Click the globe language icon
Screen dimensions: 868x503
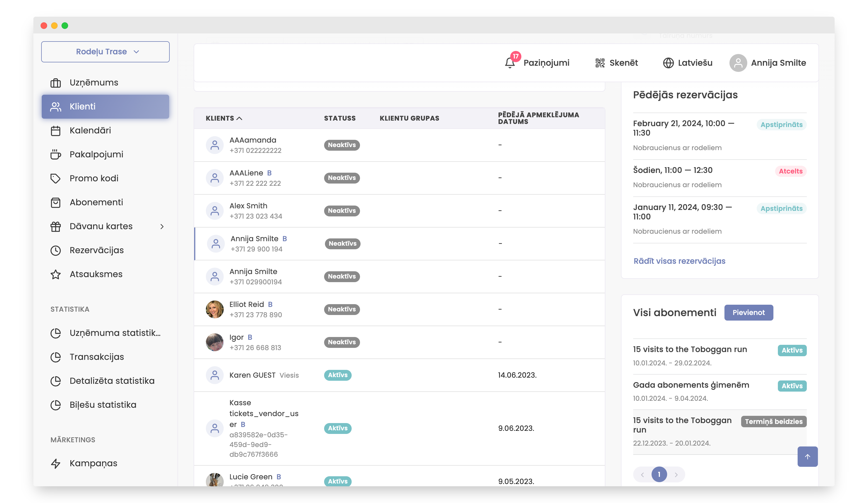[x=668, y=63]
